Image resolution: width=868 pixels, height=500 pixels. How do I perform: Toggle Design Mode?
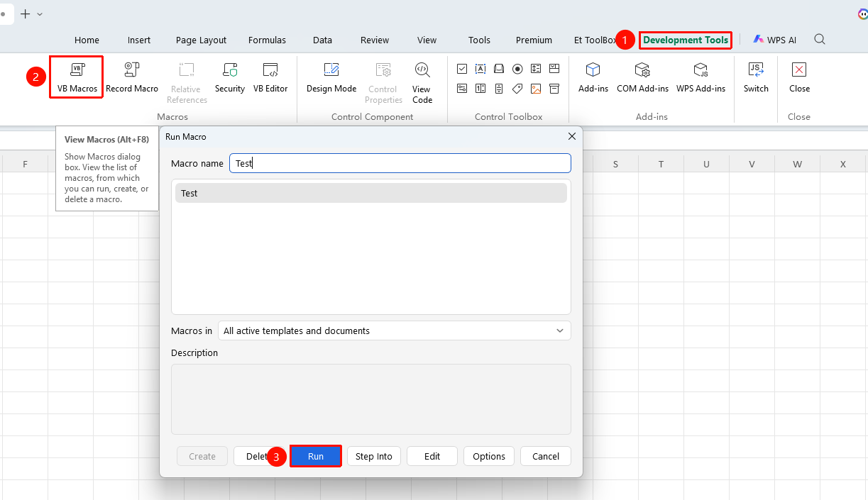(331, 77)
